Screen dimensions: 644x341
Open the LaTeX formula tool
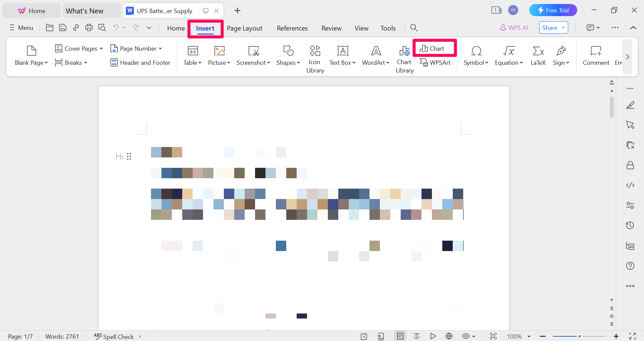tap(538, 55)
